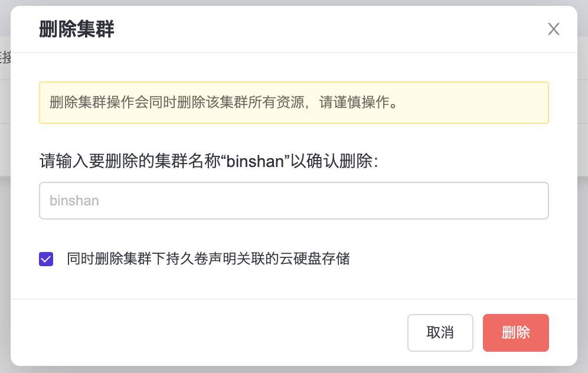
Task: Click the 同时删除集群下持久卷声明关联的云硬盘存储 label
Action: 208,259
